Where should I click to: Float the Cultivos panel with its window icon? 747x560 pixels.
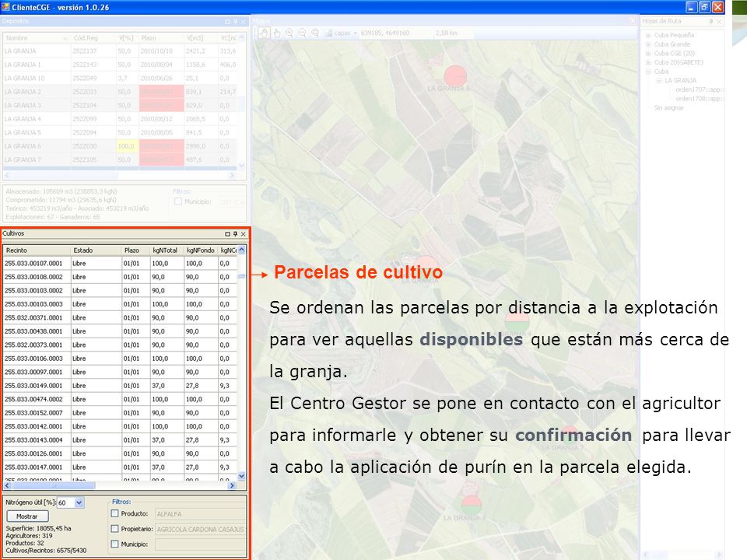227,234
